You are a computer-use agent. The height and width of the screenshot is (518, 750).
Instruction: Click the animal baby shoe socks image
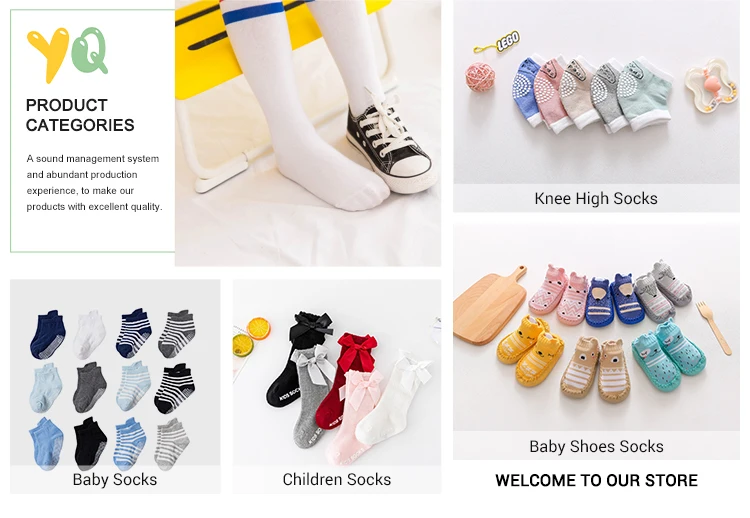pyautogui.click(x=596, y=327)
